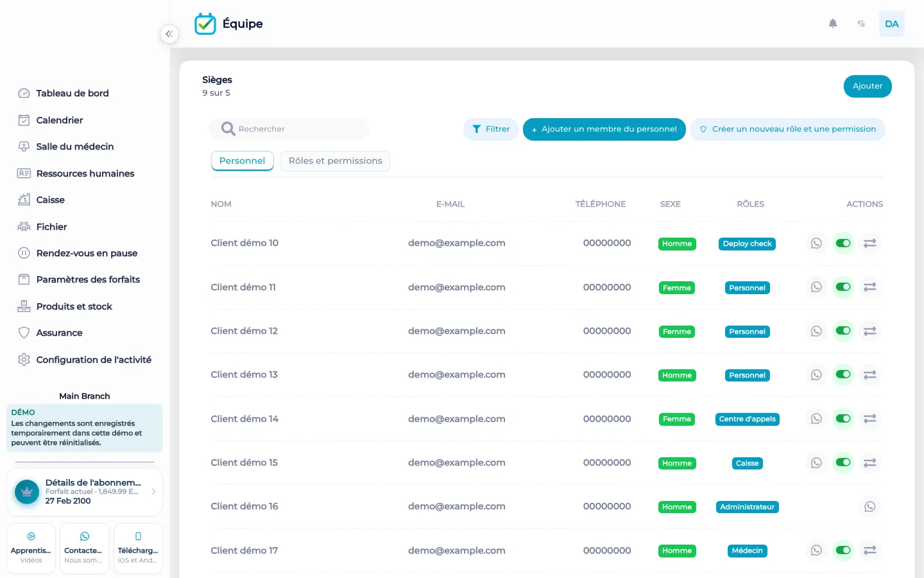Click the Ajouter button for seats
This screenshot has width=924, height=578.
[x=868, y=86]
